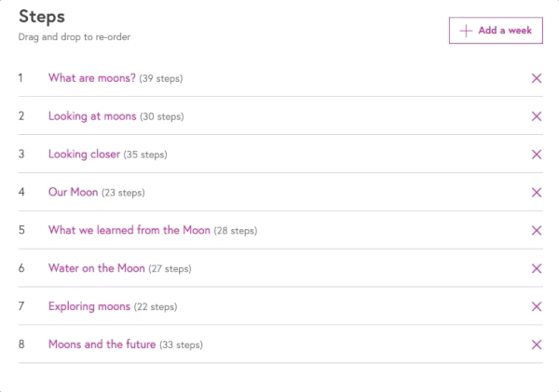Screen dimensions: 559x392
Task: Open "What we learned from the Moon"
Action: pyautogui.click(x=129, y=230)
